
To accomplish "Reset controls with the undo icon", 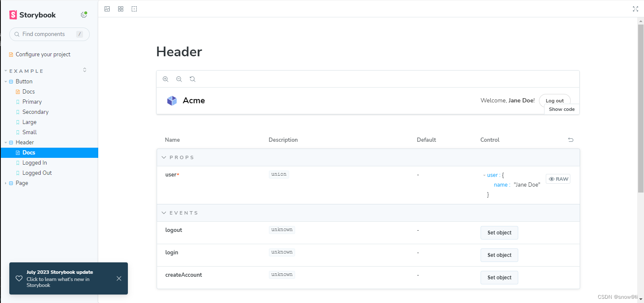I will click(571, 140).
